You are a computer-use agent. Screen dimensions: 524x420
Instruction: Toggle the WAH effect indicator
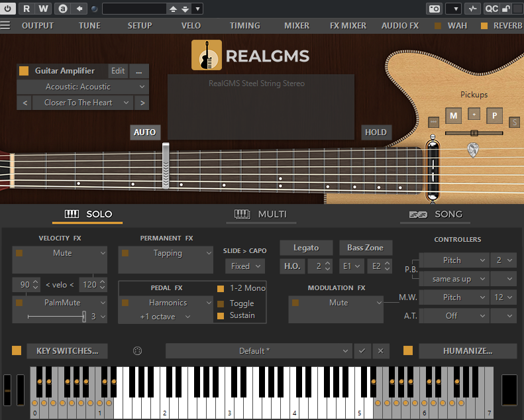coord(438,26)
